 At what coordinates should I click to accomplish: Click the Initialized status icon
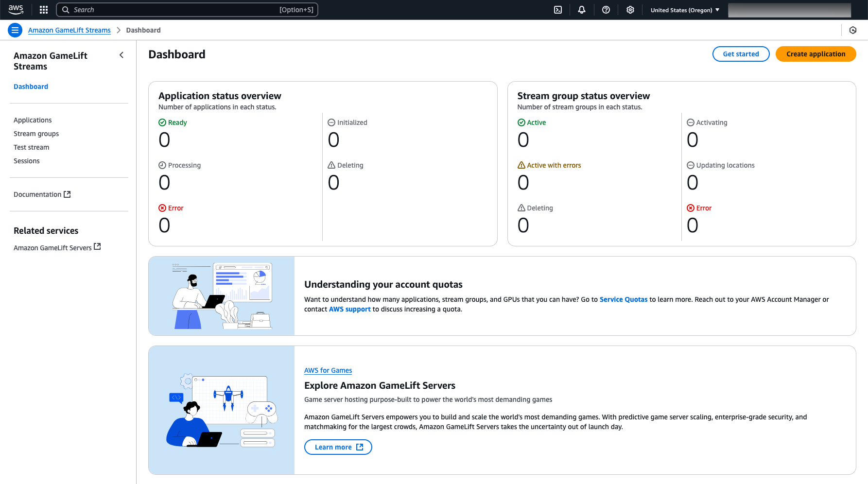point(331,122)
